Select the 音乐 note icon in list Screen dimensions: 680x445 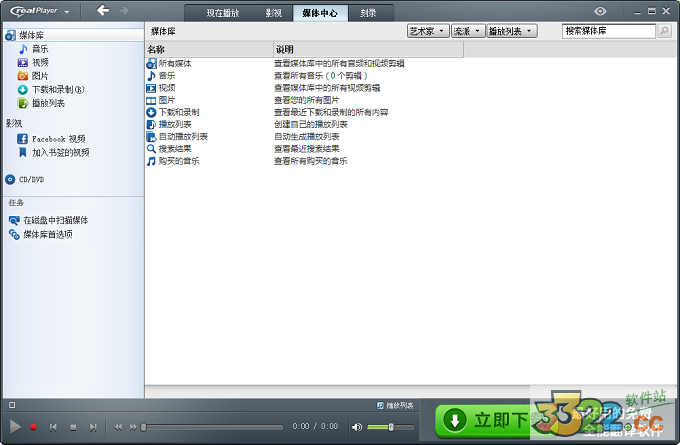point(151,76)
